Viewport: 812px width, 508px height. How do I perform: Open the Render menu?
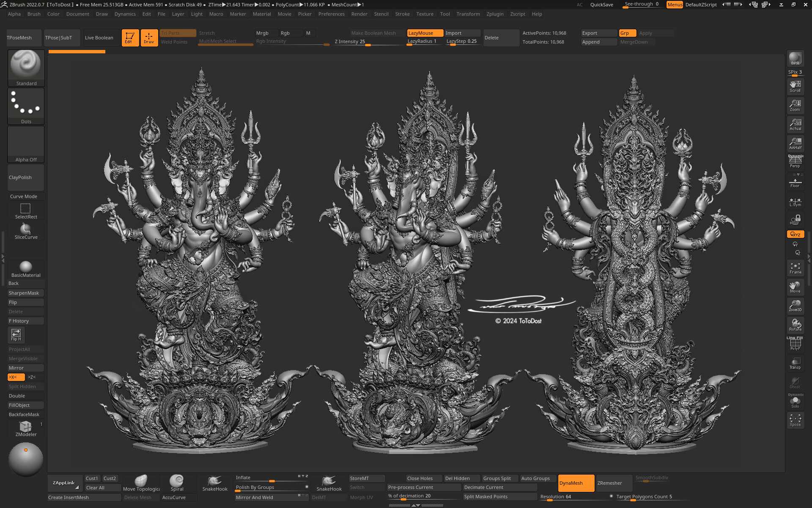point(359,14)
